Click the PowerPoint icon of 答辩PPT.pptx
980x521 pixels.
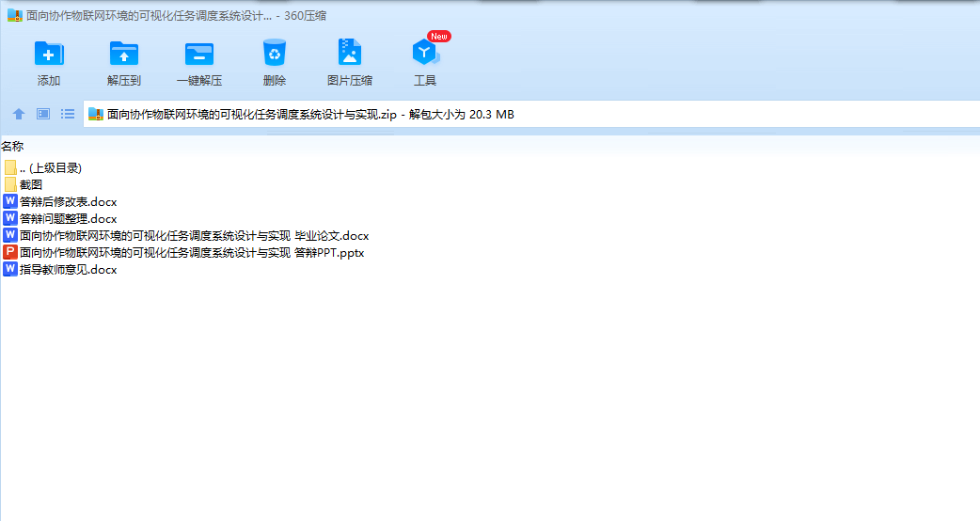pyautogui.click(x=10, y=252)
